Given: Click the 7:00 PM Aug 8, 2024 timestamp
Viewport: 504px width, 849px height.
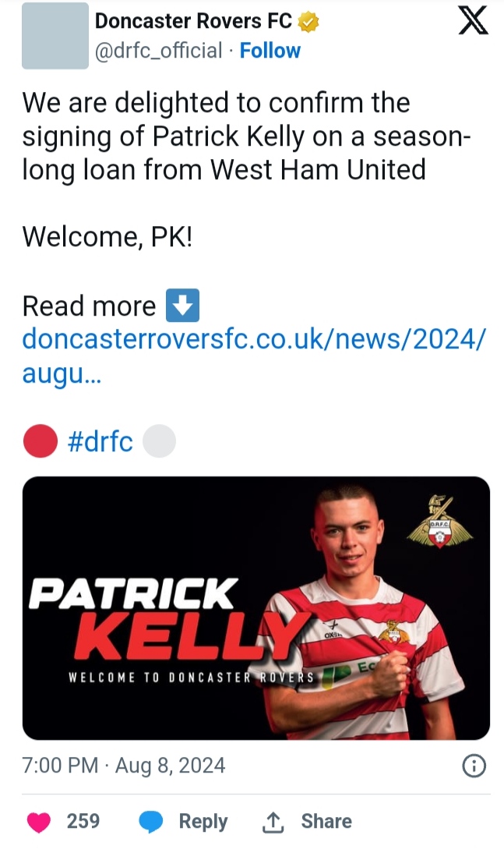Looking at the screenshot, I should [x=124, y=766].
